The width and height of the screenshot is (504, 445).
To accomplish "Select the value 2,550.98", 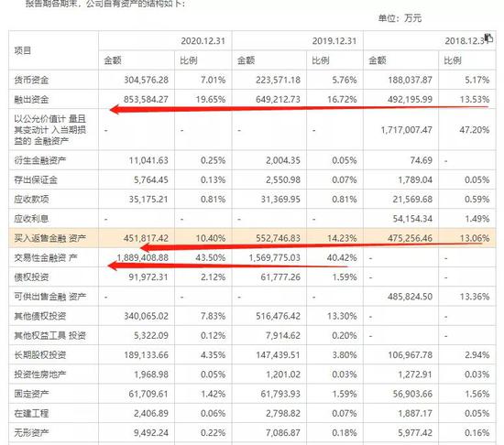I will point(283,179).
